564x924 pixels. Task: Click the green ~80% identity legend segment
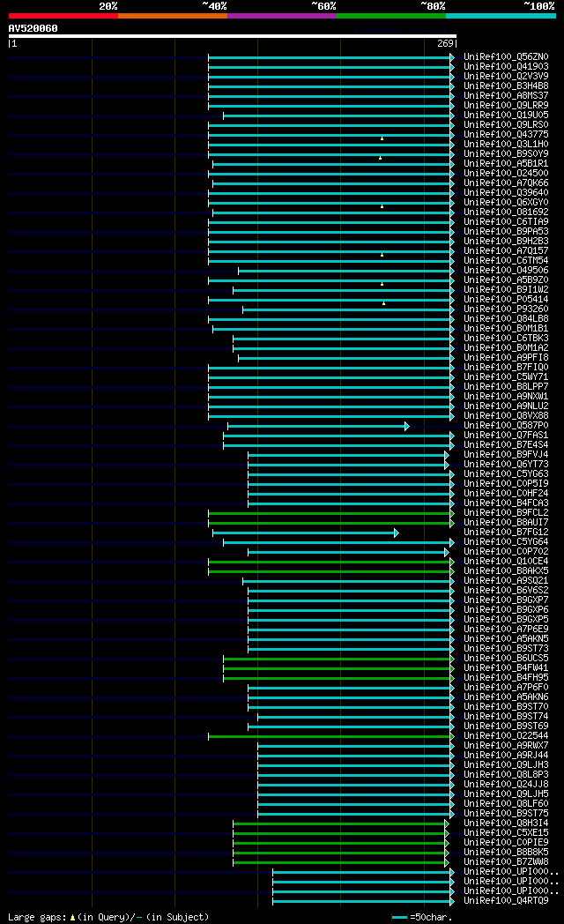tap(391, 16)
